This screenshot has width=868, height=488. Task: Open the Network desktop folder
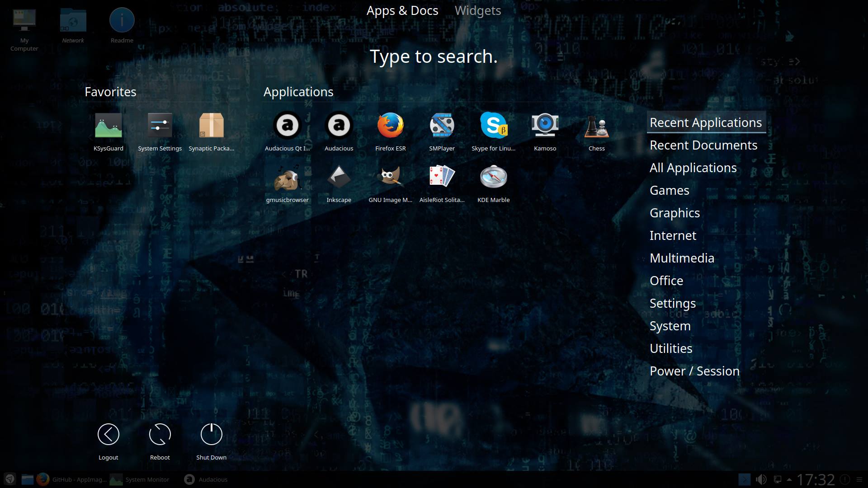73,26
